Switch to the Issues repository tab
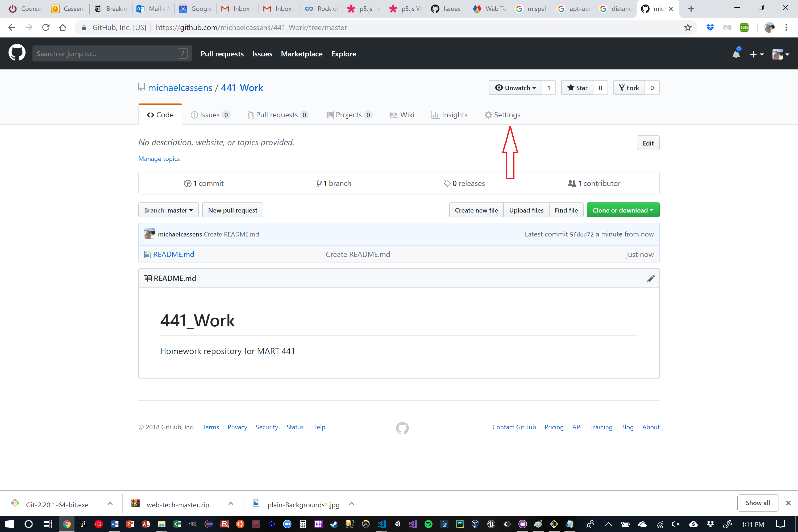 point(210,115)
